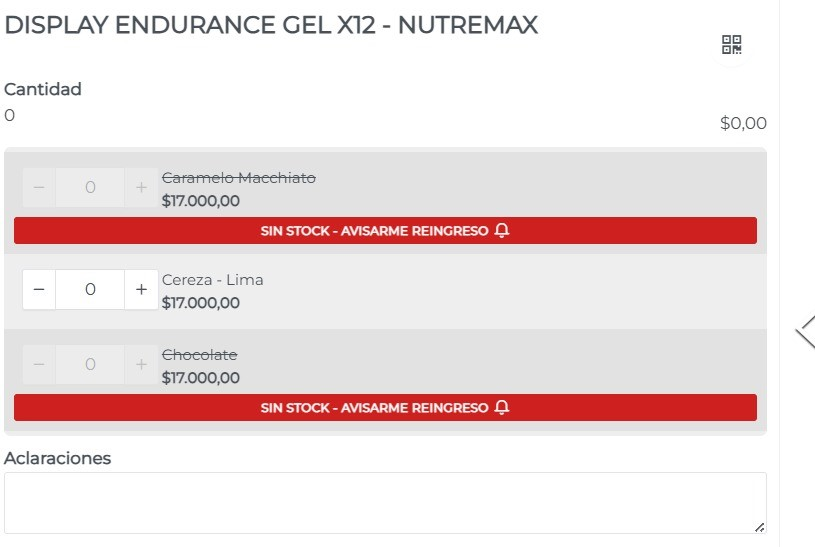Tap the bell icon under Chocolate
Viewport: 815px width, 547px height.
click(x=502, y=408)
